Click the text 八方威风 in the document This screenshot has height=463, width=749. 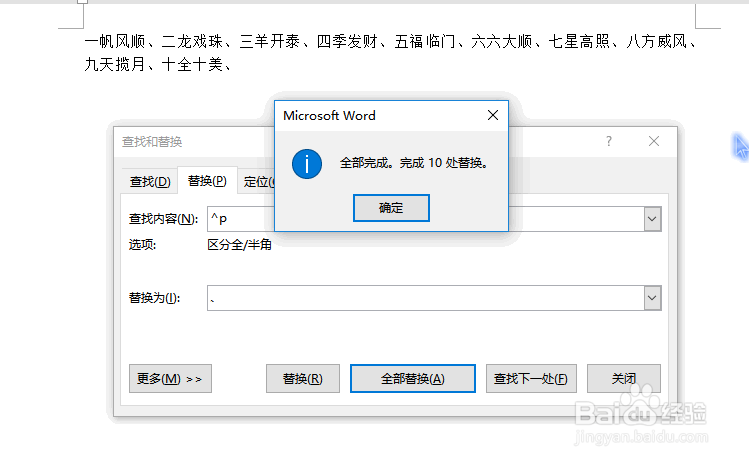pos(657,42)
